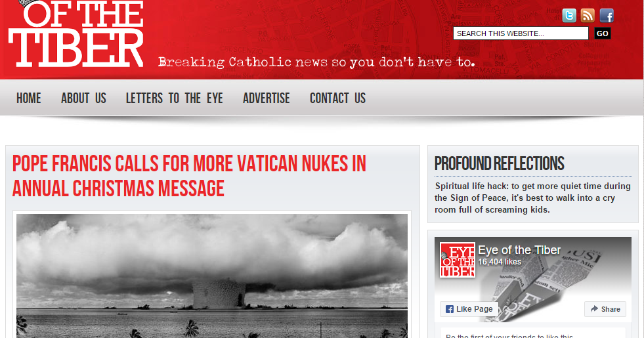644x338 pixels.
Task: Open the RSS feed icon
Action: [588, 16]
